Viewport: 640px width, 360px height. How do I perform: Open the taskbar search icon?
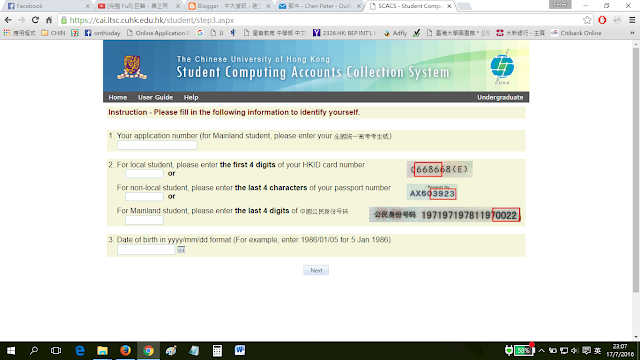34,351
